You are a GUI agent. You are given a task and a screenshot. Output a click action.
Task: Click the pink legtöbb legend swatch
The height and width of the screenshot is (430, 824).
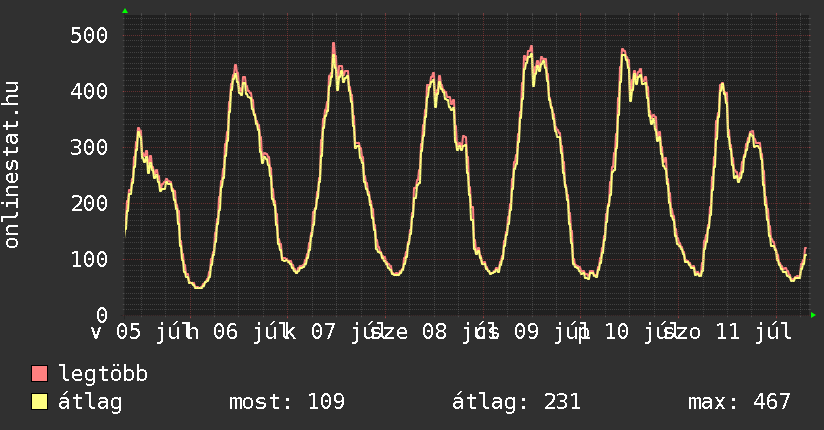pyautogui.click(x=39, y=373)
